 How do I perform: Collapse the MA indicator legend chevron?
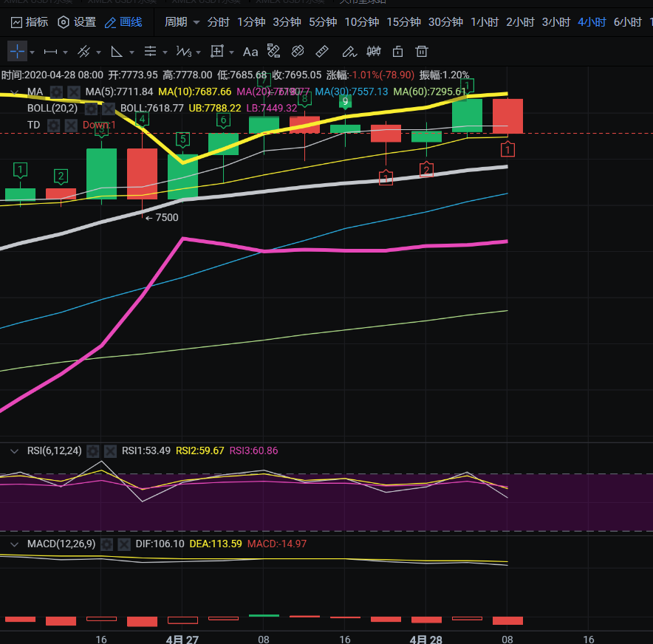[x=13, y=92]
